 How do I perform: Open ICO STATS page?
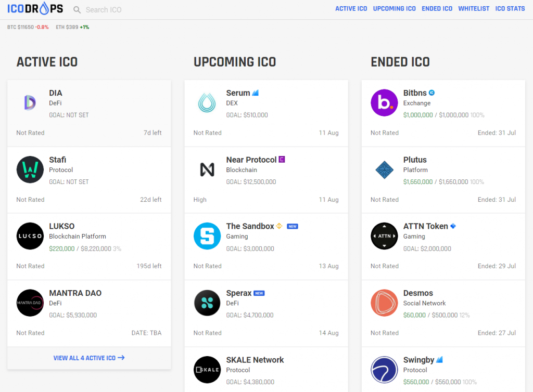pos(510,9)
